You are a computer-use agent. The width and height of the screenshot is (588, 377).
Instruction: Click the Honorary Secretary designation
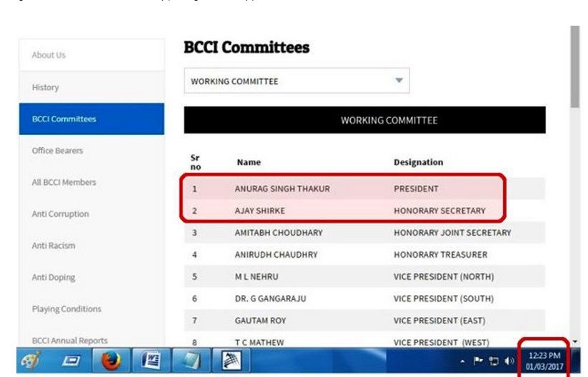point(439,211)
